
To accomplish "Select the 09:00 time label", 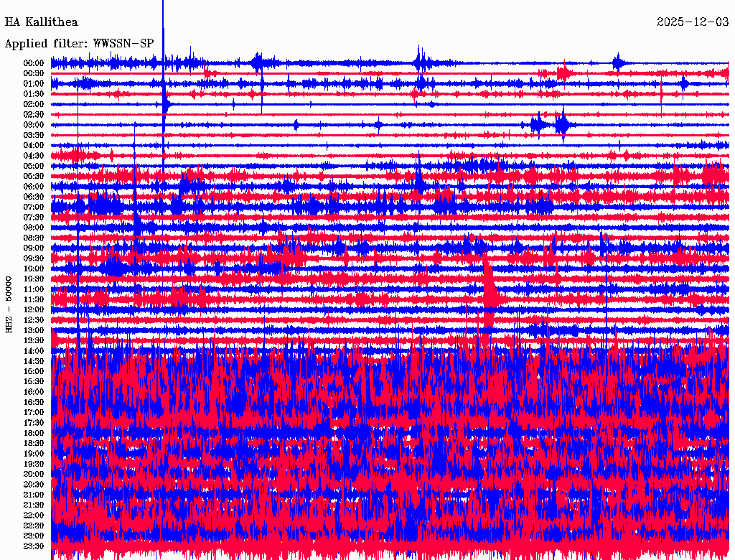I will coord(34,248).
